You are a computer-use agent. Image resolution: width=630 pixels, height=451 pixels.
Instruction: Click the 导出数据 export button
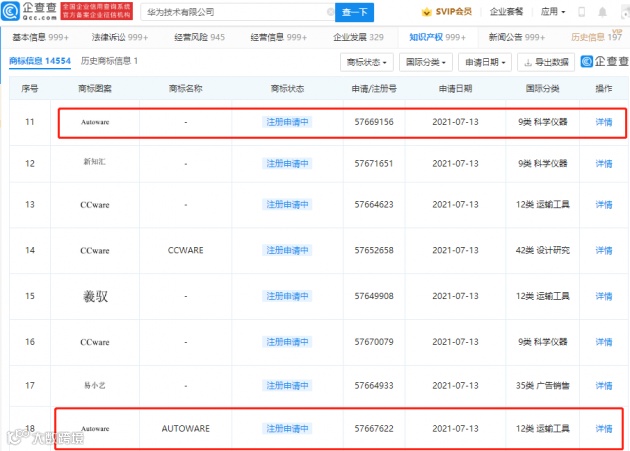[547, 62]
